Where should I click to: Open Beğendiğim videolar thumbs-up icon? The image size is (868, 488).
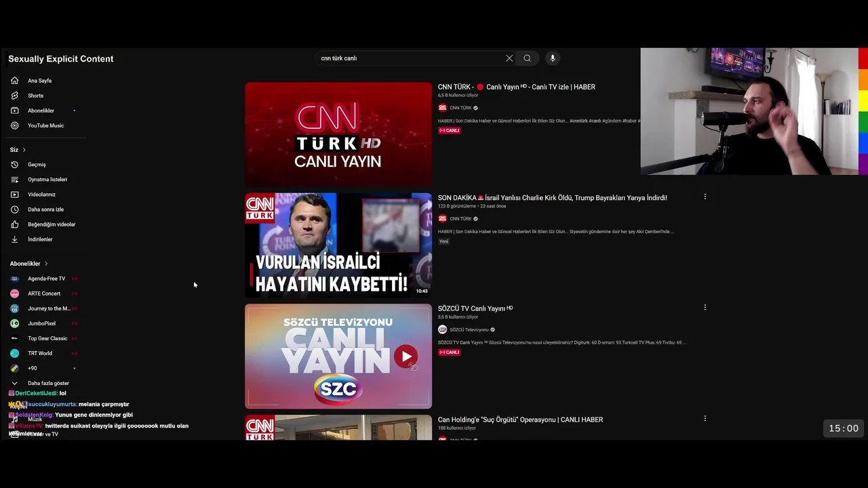pos(14,224)
